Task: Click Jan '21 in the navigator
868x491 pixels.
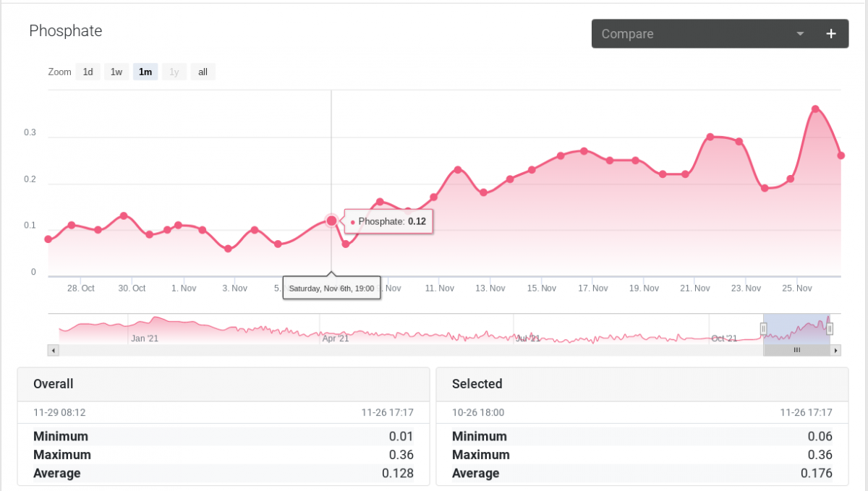Action: 145,338
